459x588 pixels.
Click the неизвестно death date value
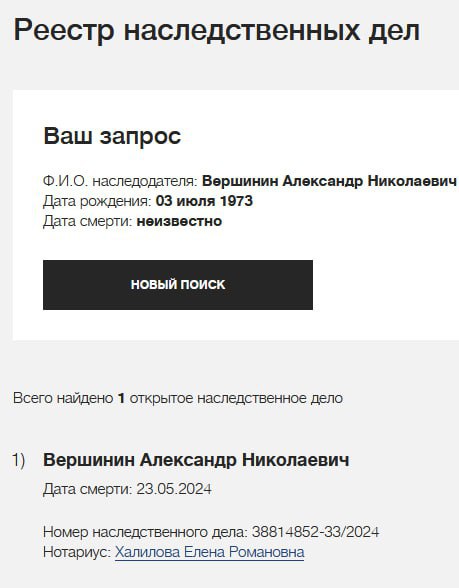click(179, 221)
